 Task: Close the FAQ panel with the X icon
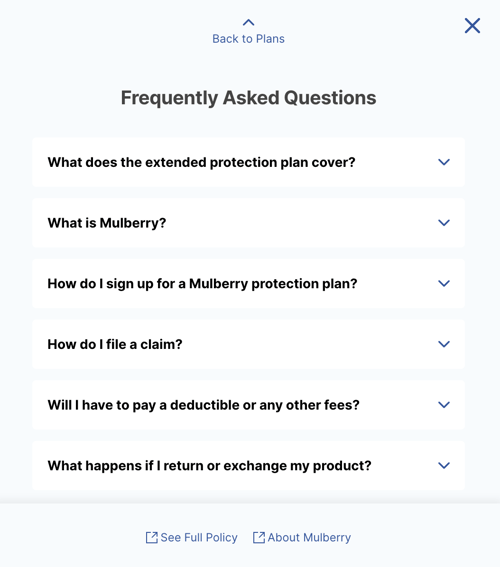click(x=472, y=26)
